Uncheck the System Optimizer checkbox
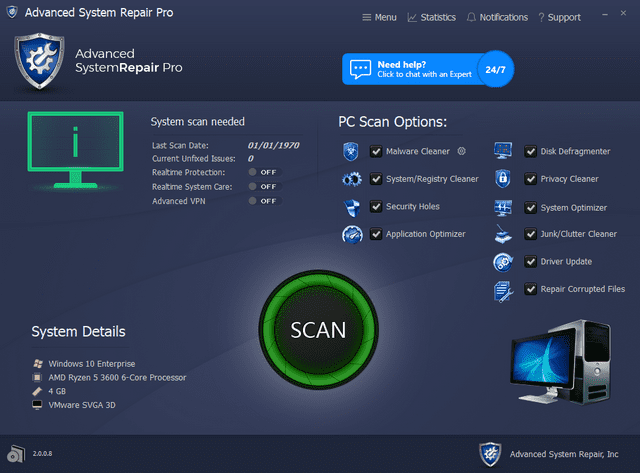Viewport: 640px width, 473px height. [x=530, y=207]
